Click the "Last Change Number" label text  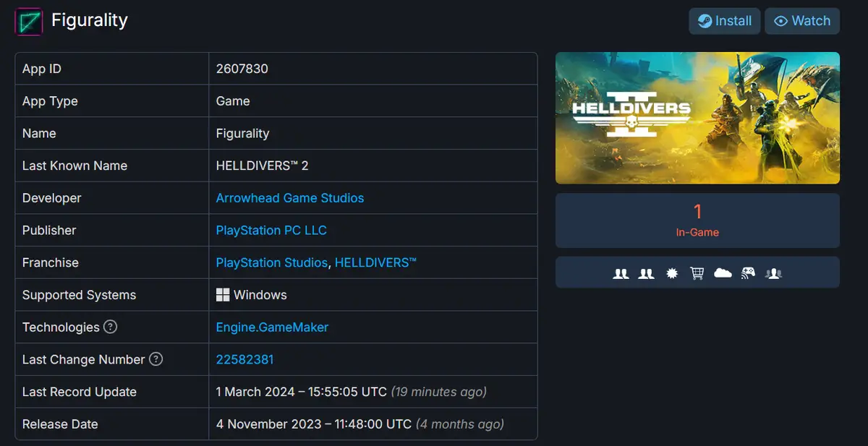click(84, 359)
